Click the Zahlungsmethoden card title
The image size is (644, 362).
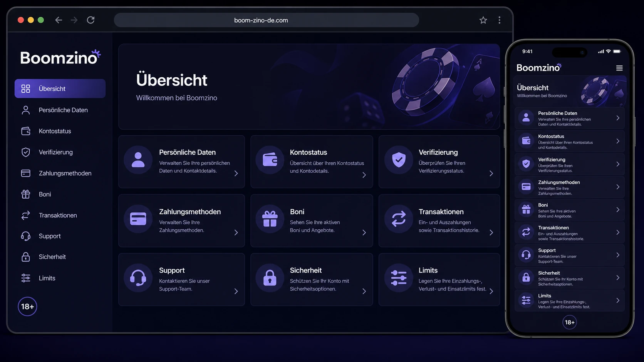(x=190, y=212)
